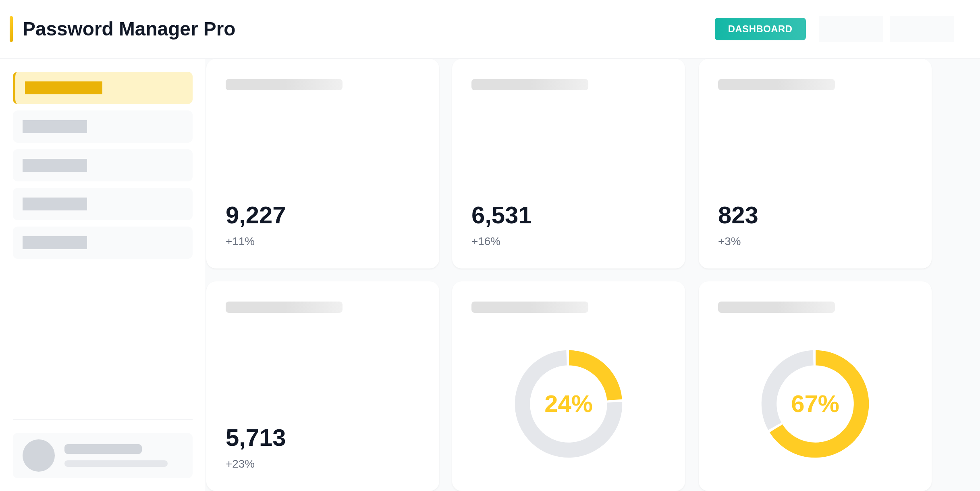The height and width of the screenshot is (491, 980).
Task: Select the fourth sidebar menu item
Action: [103, 204]
